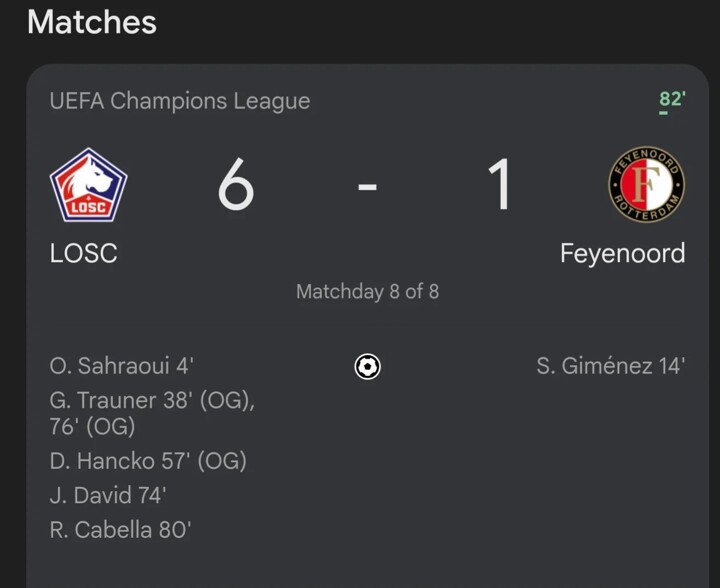Select Feyenoord scorer S. Giménez 14'
This screenshot has height=588, width=720.
point(610,367)
